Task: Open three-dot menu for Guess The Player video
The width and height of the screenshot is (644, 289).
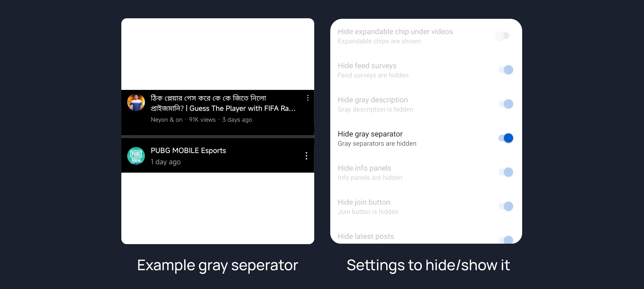Action: click(x=308, y=98)
